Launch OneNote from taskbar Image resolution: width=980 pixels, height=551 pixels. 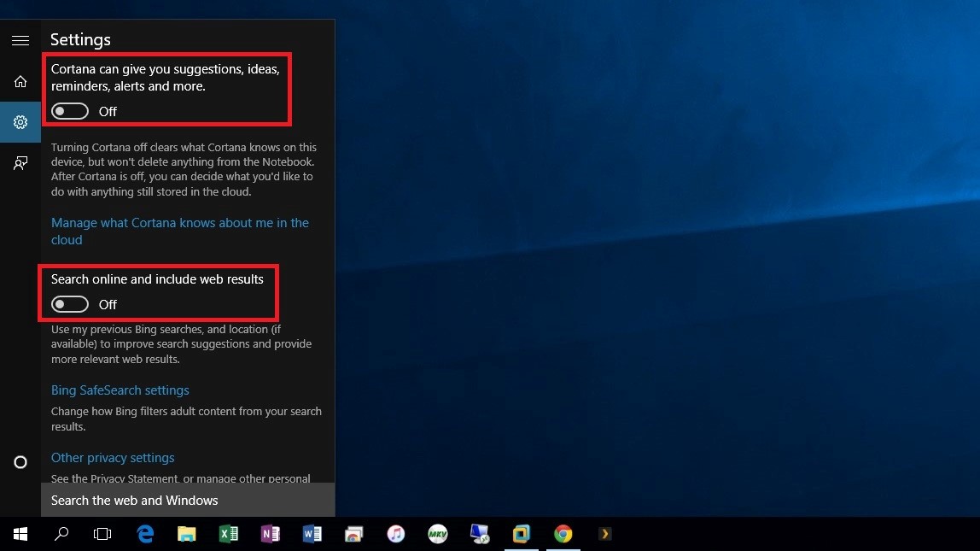(270, 534)
